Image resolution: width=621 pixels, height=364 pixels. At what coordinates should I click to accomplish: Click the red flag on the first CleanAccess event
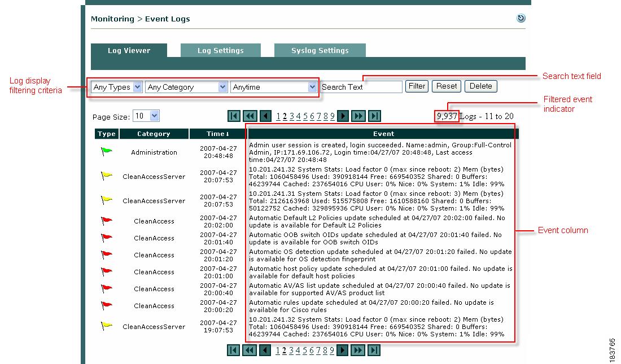pos(106,221)
